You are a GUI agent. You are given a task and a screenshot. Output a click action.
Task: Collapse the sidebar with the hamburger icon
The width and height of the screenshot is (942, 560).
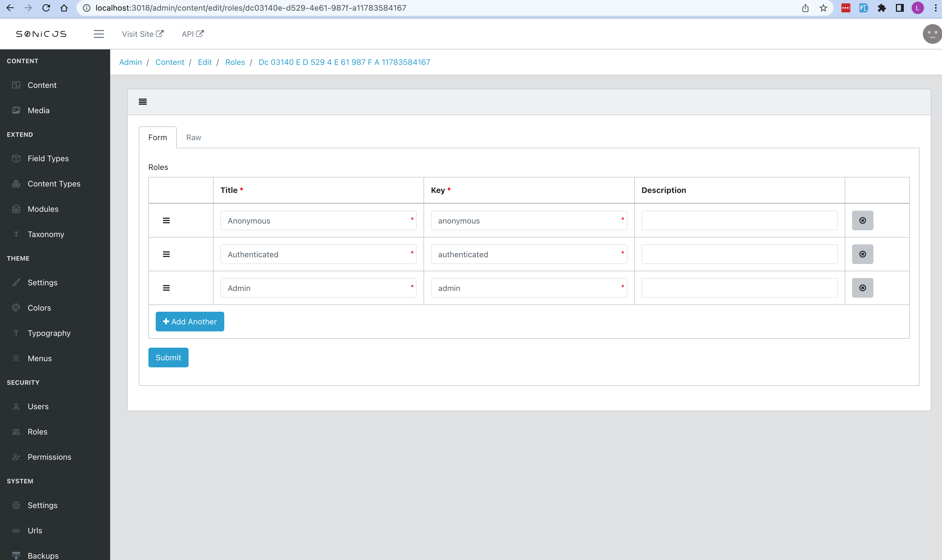[99, 34]
